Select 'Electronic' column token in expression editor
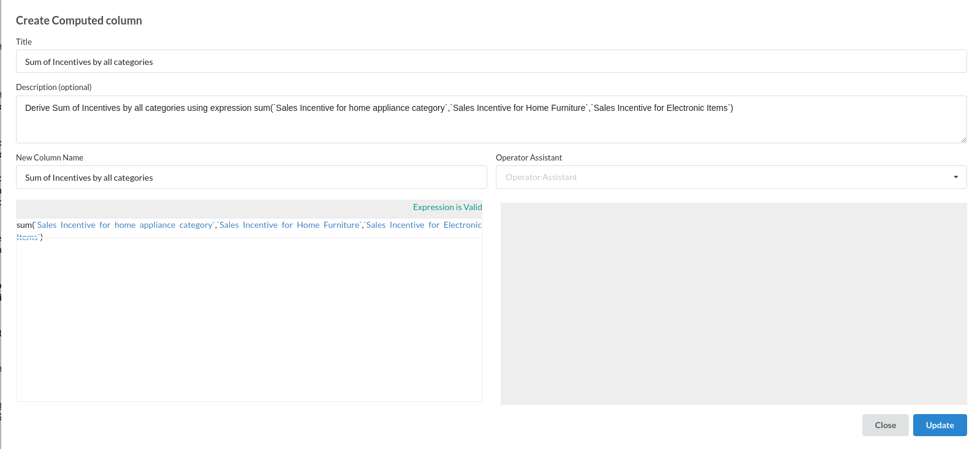980x449 pixels. pos(462,225)
